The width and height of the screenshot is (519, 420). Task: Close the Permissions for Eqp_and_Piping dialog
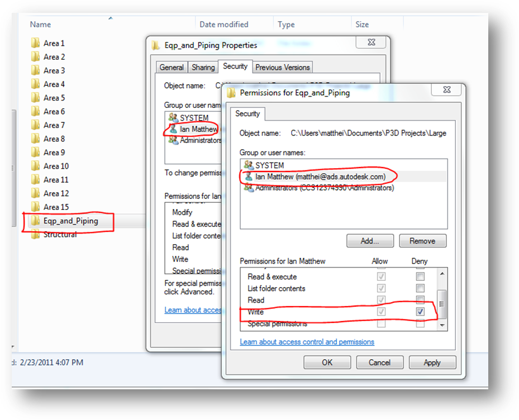tap(447, 89)
